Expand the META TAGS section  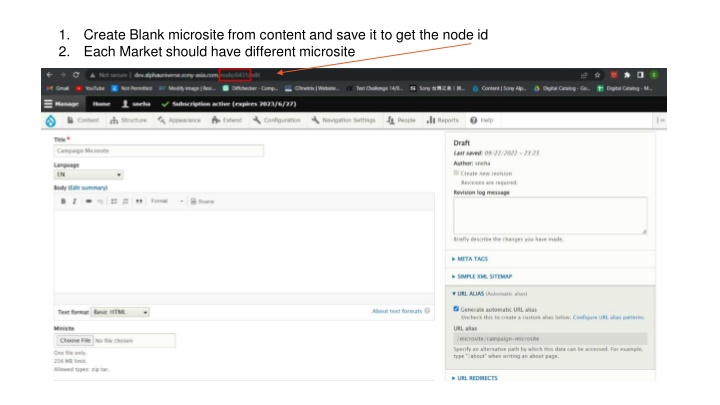click(x=470, y=259)
